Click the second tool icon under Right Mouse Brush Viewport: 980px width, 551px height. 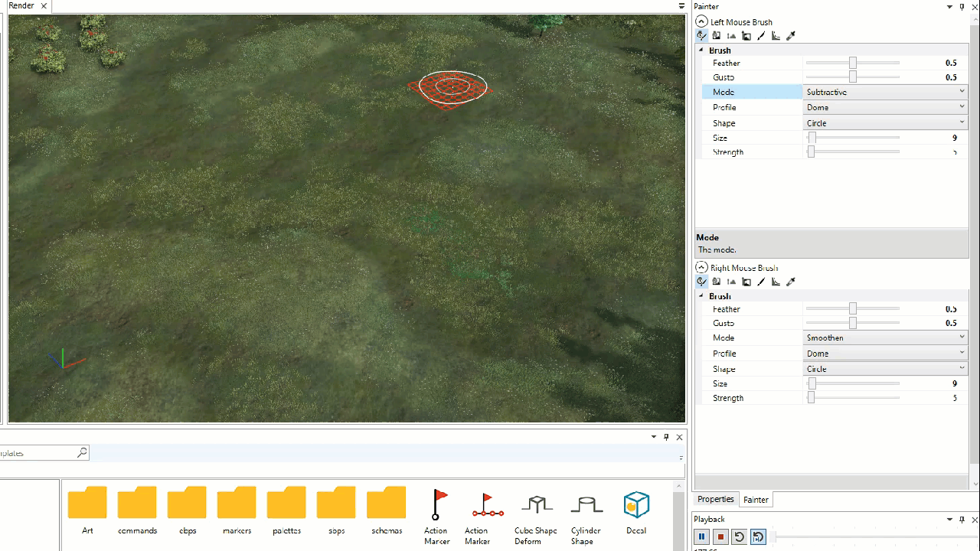point(717,282)
